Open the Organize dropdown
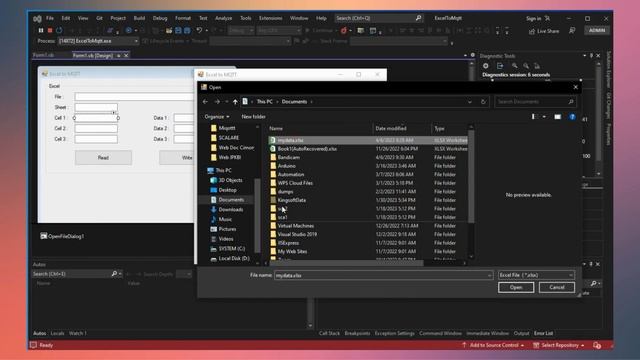Image resolution: width=640 pixels, height=360 pixels. (x=217, y=117)
